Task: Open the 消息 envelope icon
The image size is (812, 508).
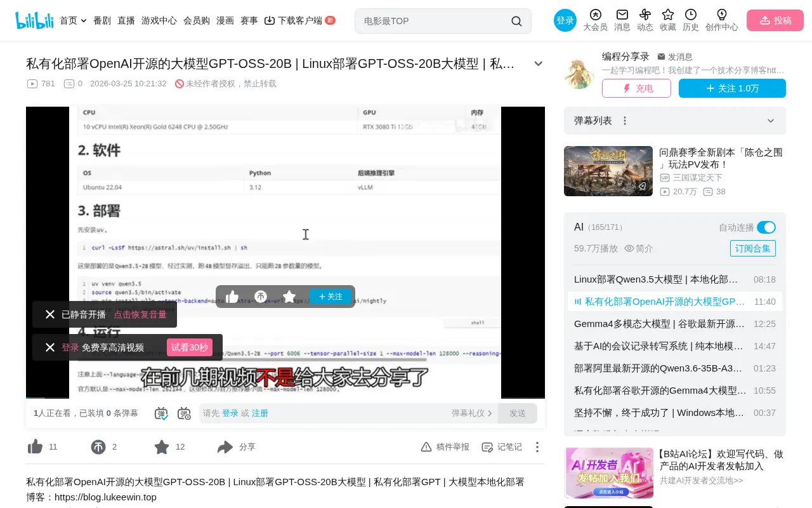Action: click(x=622, y=15)
